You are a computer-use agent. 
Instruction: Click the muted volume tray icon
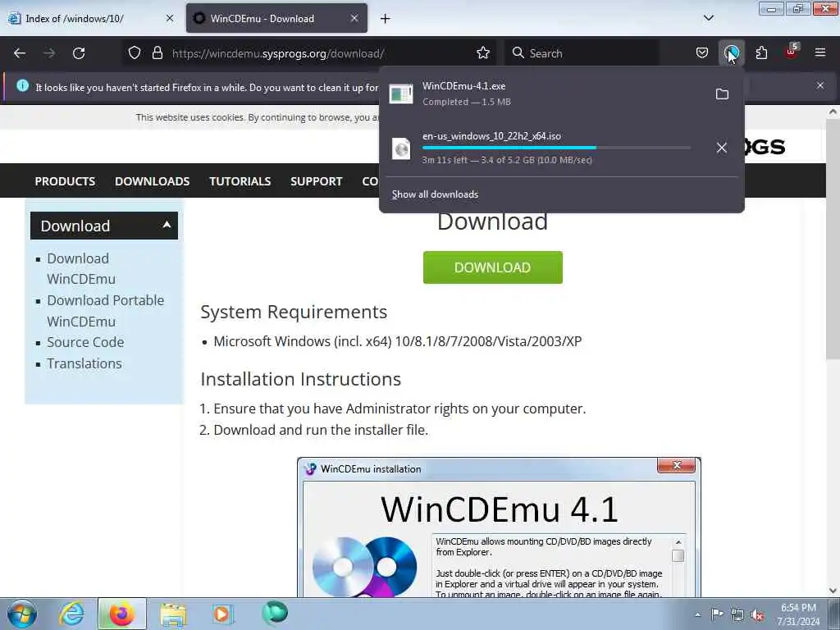click(x=757, y=615)
